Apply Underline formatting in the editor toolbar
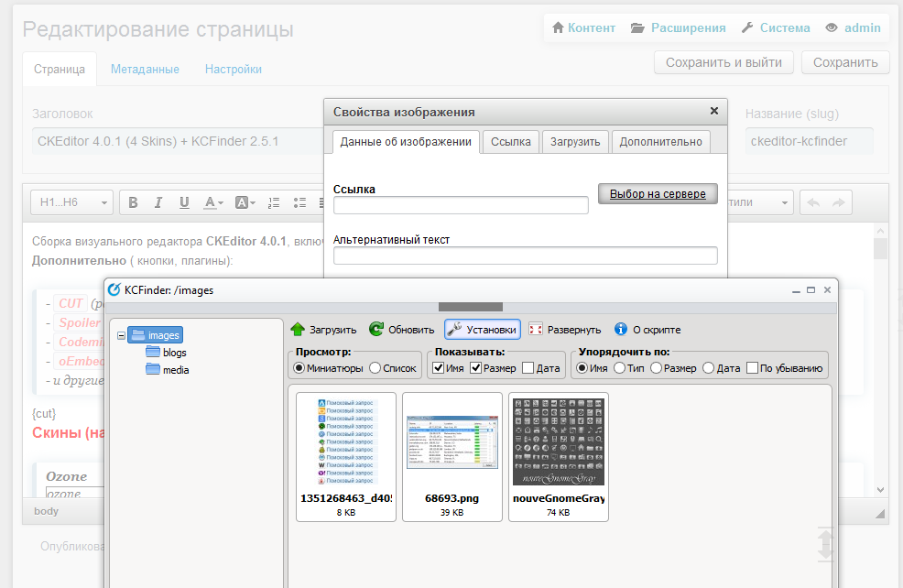The width and height of the screenshot is (903, 588). tap(184, 202)
